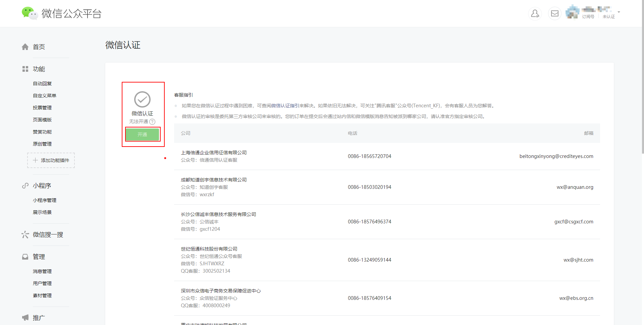Click email gxcf@csgxcf.com
This screenshot has height=325, width=644.
[x=574, y=222]
